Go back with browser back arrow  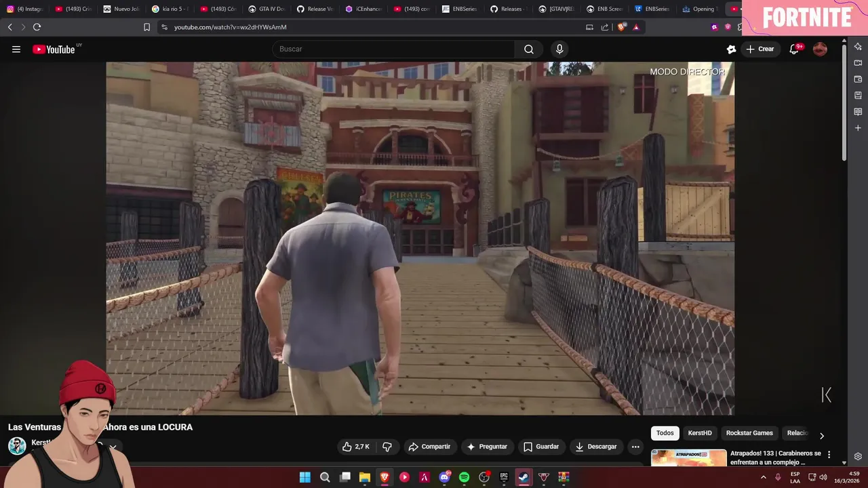(9, 27)
